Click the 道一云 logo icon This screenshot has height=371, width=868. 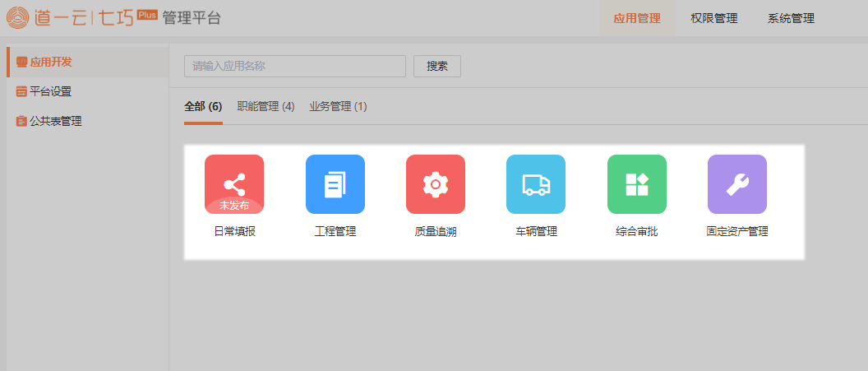pyautogui.click(x=20, y=18)
